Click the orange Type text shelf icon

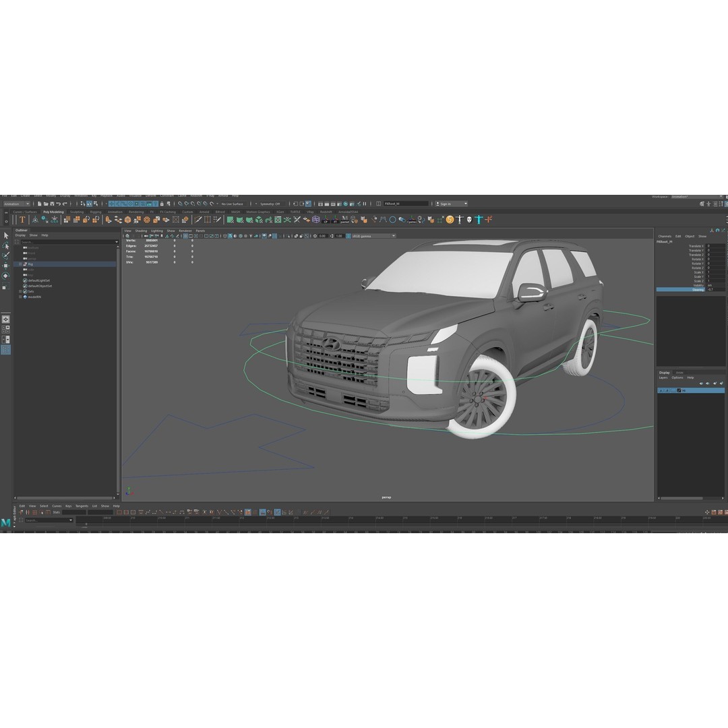(22, 220)
